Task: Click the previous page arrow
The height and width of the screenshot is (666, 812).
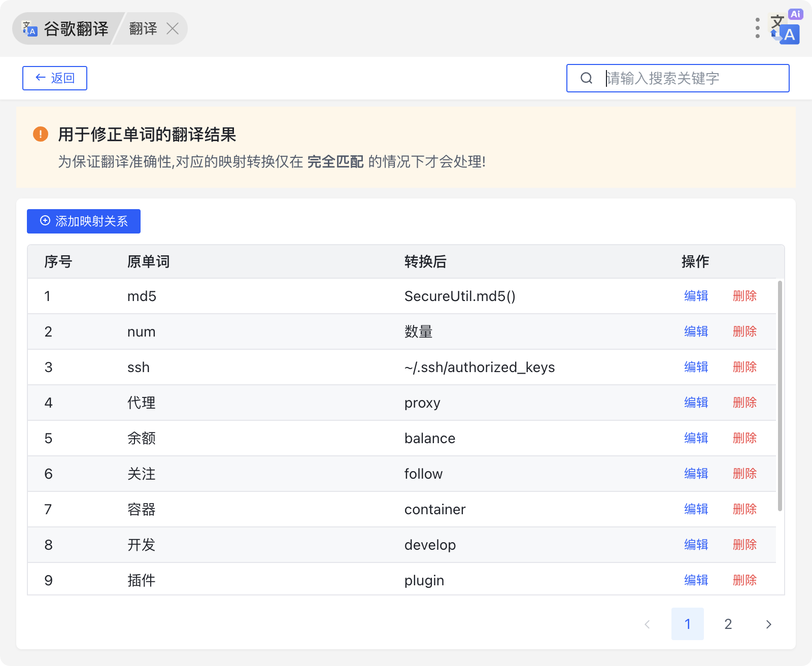Action: click(x=647, y=624)
